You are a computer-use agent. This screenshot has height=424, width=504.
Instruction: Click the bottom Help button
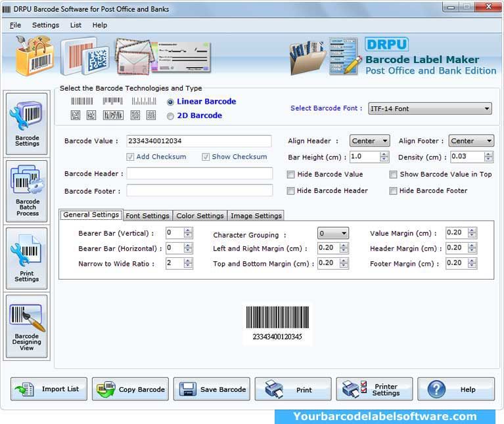[456, 389]
